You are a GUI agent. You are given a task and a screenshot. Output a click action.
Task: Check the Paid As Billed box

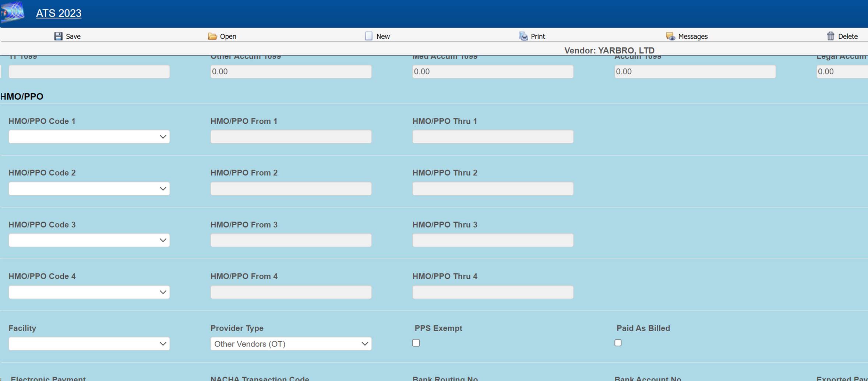pyautogui.click(x=617, y=342)
